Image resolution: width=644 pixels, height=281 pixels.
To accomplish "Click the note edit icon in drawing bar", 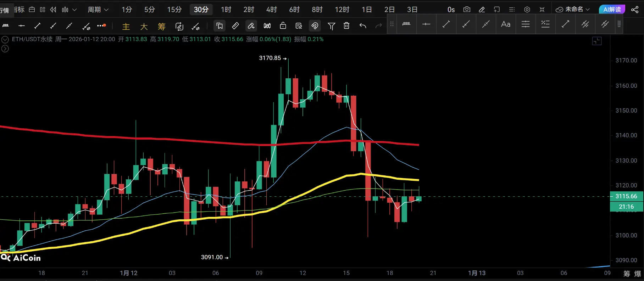I will pos(299,26).
